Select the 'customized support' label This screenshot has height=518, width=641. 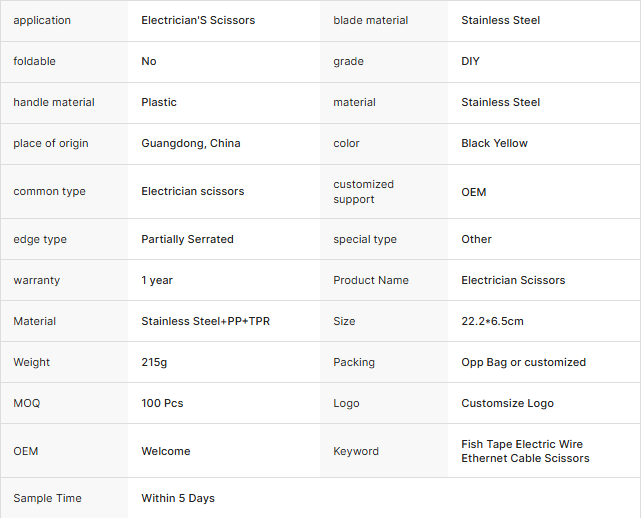point(364,191)
